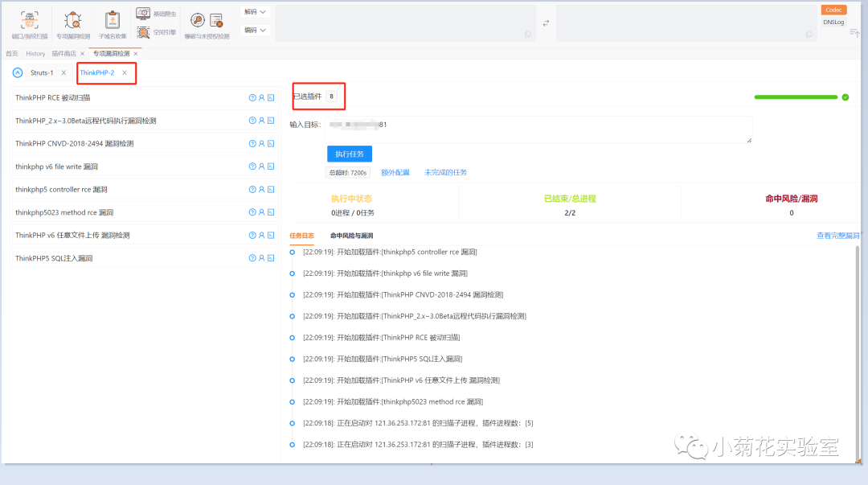Open the 查看完整漏洞 full vulnerabilities link
Screen dimensions: 868x485
pos(838,236)
